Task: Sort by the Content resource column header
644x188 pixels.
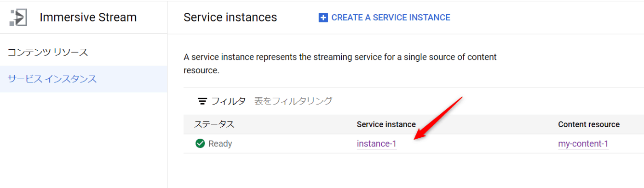Action: (589, 124)
